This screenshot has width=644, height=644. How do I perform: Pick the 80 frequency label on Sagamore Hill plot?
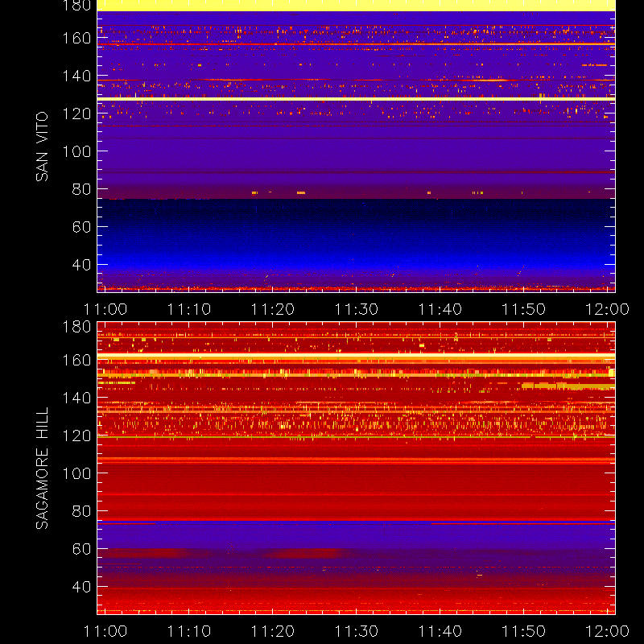tap(81, 511)
